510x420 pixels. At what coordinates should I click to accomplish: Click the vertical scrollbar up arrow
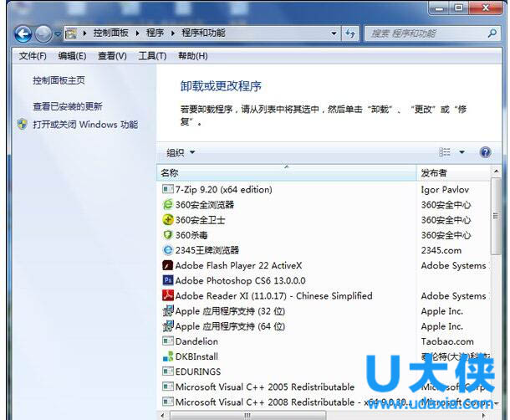[496, 171]
